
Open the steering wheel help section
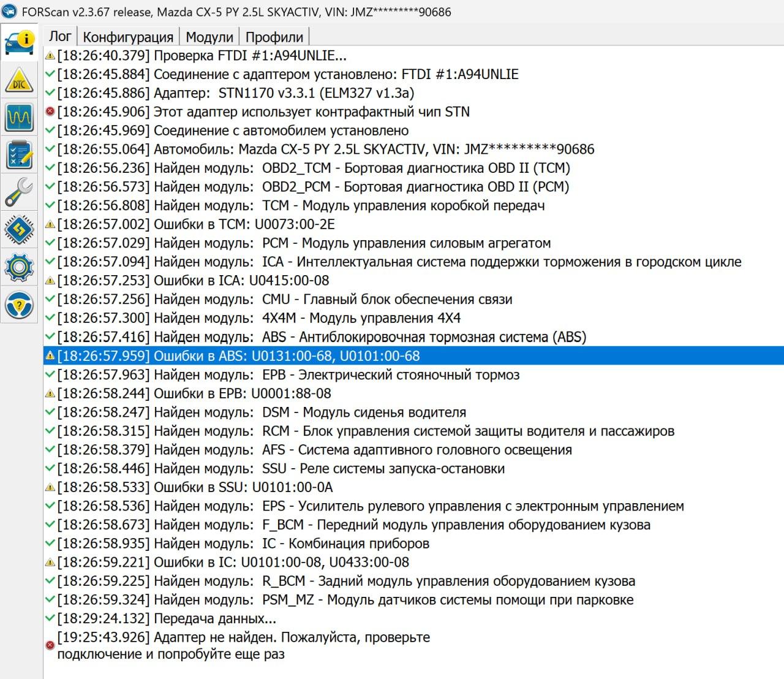click(19, 305)
